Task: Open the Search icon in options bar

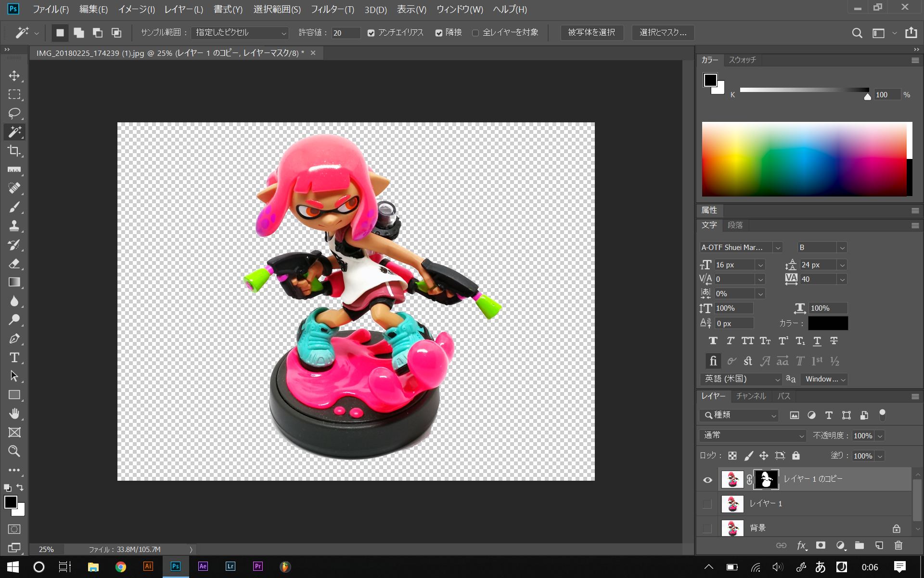Action: tap(857, 33)
